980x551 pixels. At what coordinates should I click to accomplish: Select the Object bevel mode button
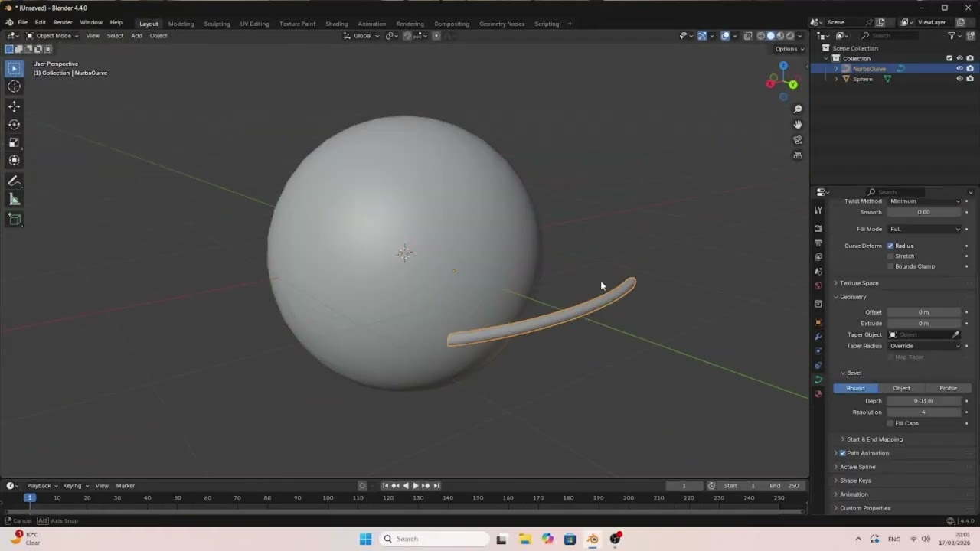[x=901, y=388]
